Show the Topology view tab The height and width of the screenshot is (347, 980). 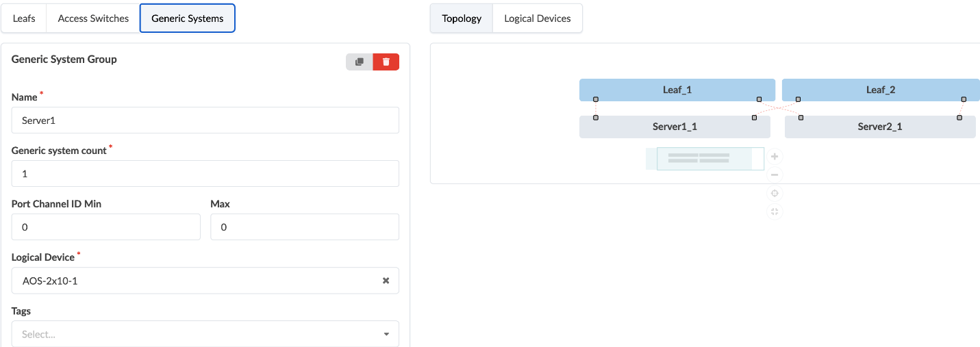[x=462, y=18]
